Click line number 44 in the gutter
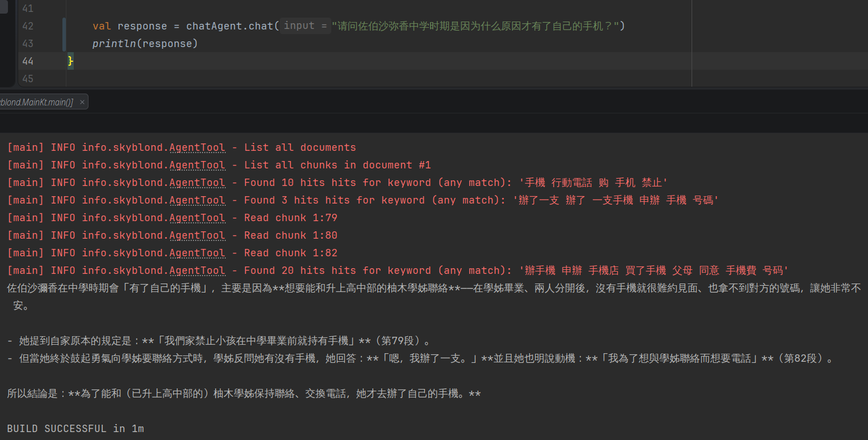868x440 pixels. (x=27, y=61)
